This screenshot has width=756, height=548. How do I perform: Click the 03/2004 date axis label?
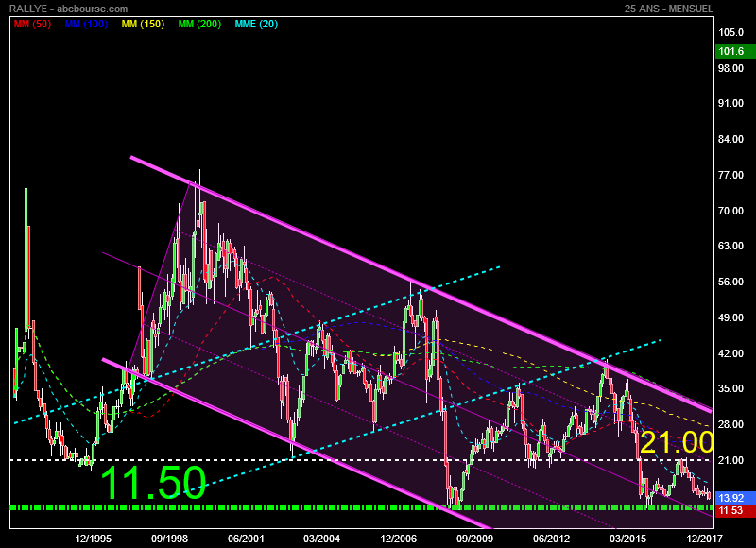(321, 539)
